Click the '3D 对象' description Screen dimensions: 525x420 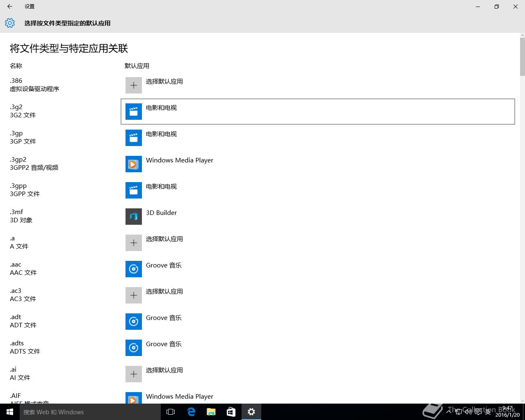pyautogui.click(x=21, y=220)
